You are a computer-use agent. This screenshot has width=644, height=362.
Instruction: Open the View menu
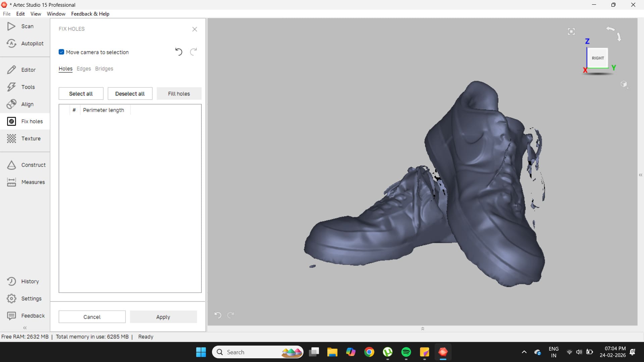(36, 14)
